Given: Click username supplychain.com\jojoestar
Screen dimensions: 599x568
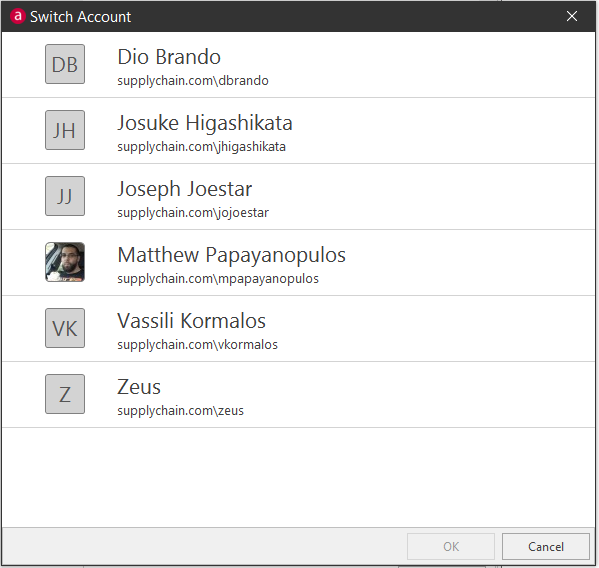Looking at the screenshot, I should pos(193,213).
